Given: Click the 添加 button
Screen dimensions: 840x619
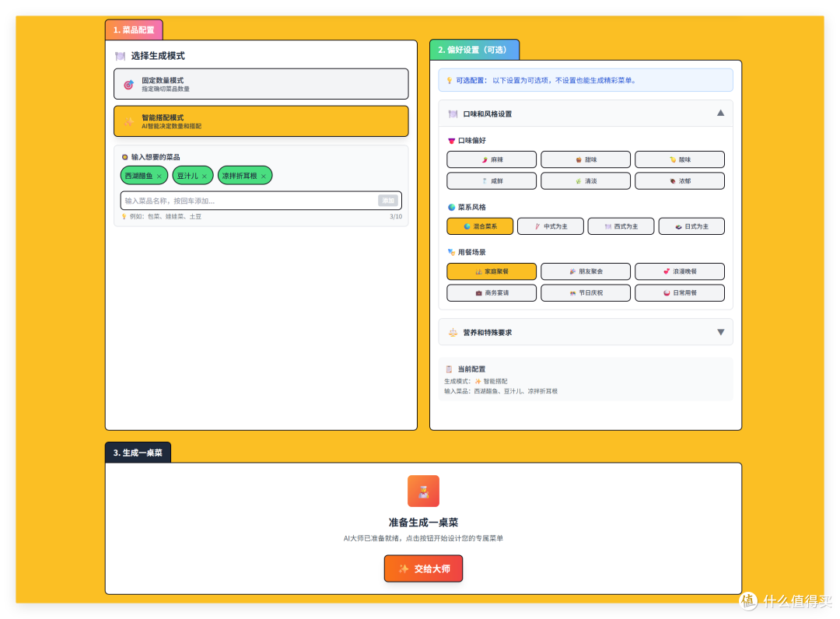Looking at the screenshot, I should [x=388, y=201].
